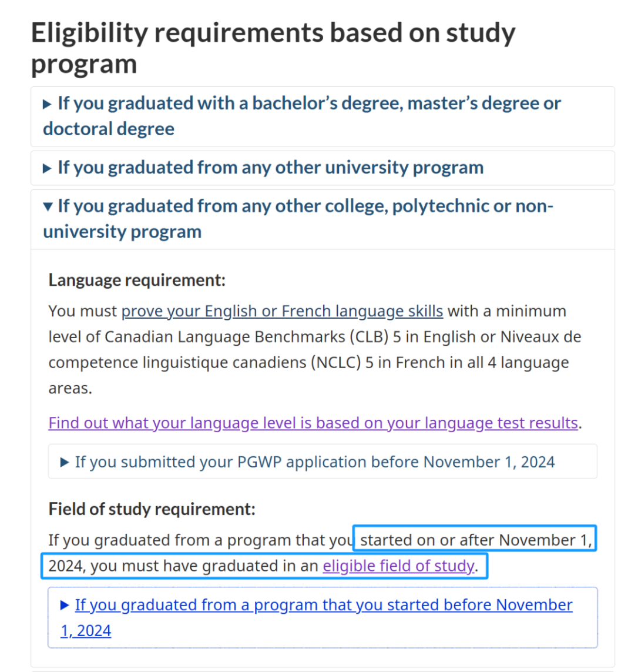Expand 'If you graduated from any other university program'
Image resolution: width=628 pixels, height=672 pixels.
[270, 168]
